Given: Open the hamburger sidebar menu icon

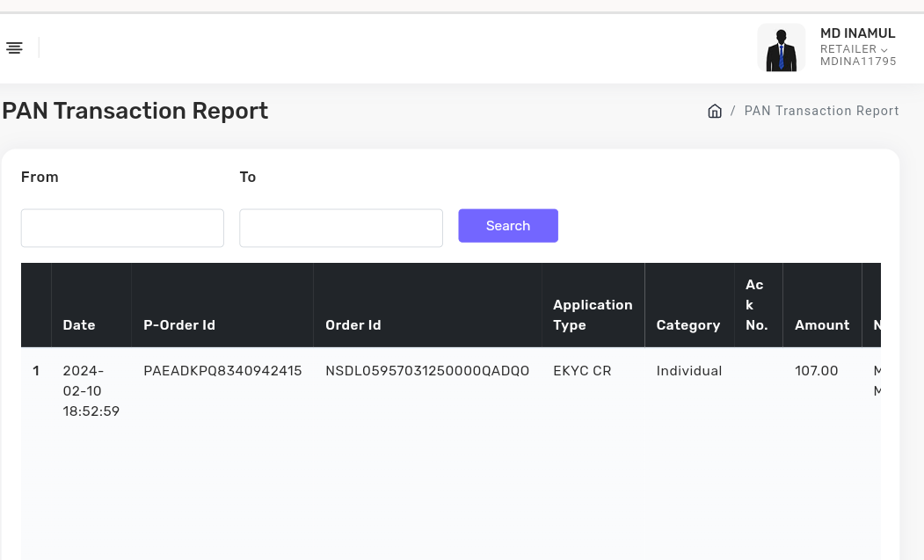Looking at the screenshot, I should tap(14, 47).
